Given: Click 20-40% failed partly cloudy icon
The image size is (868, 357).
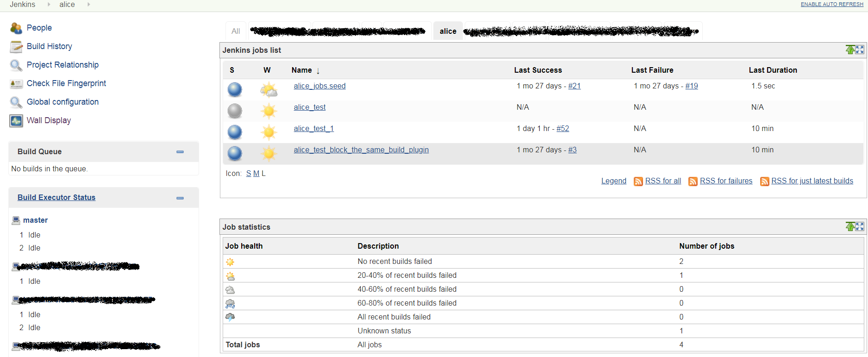Looking at the screenshot, I should (230, 276).
